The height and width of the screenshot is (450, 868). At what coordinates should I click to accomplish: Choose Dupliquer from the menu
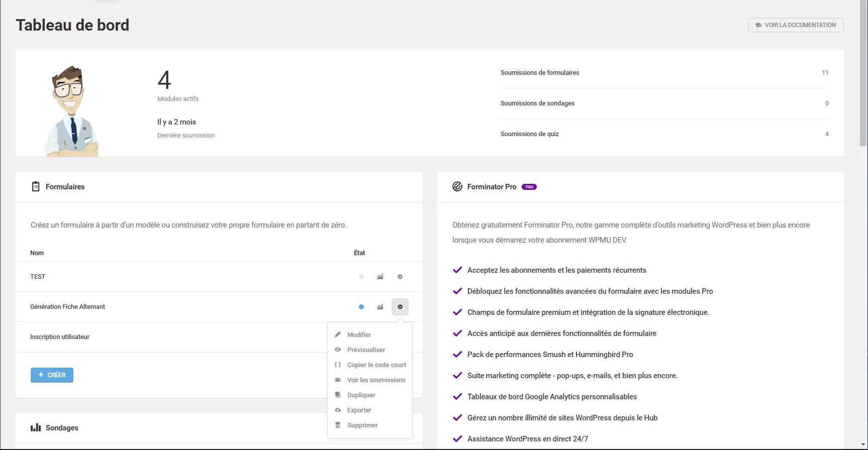coord(370,395)
